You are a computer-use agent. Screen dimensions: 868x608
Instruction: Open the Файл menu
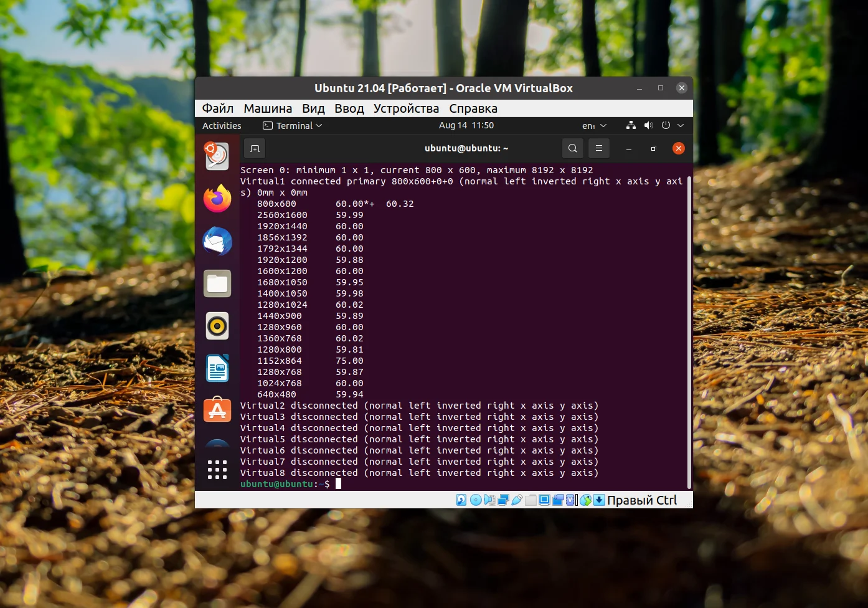coord(218,108)
